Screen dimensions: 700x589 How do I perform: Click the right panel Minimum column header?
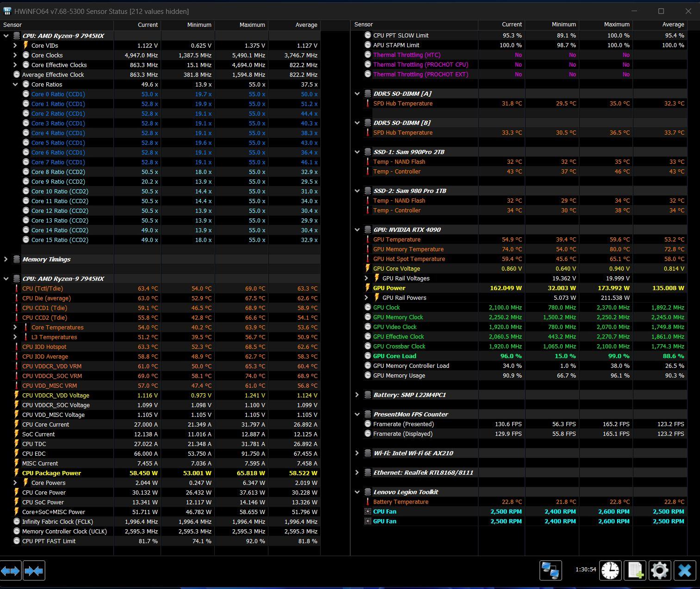552,24
